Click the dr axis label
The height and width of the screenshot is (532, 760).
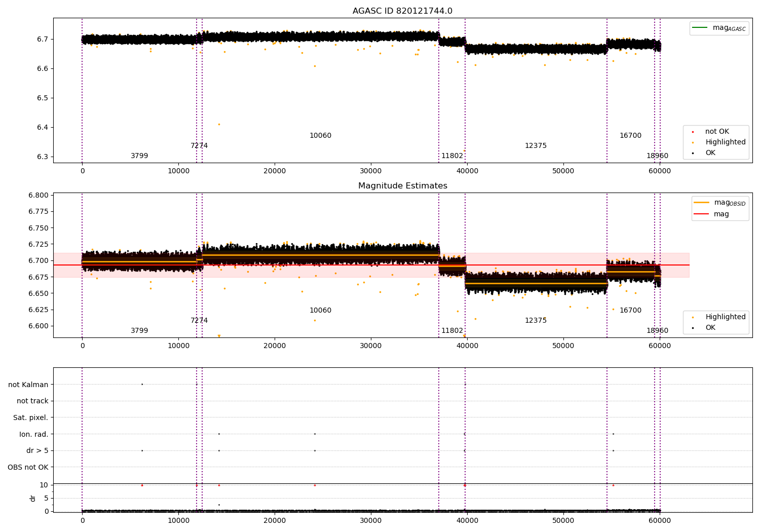[x=33, y=498]
